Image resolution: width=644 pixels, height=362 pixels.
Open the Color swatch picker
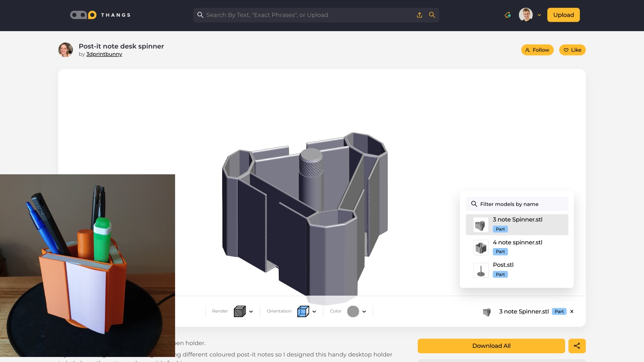[x=354, y=311]
